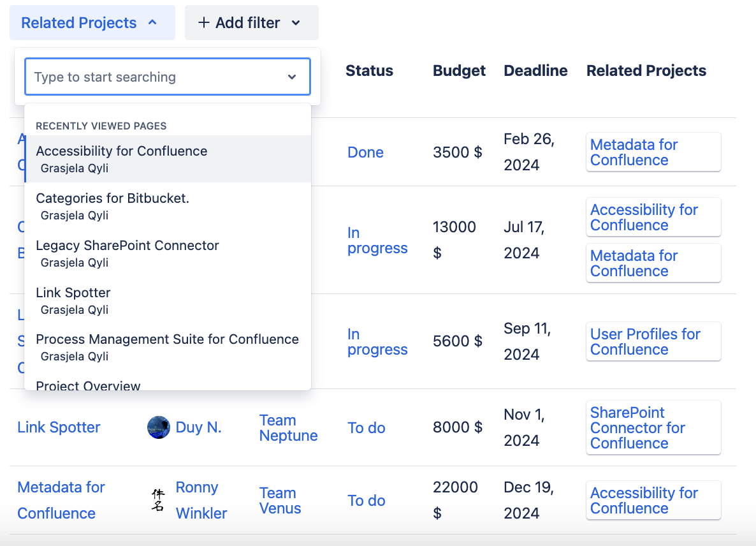Type in the page search field
The height and width of the screenshot is (546, 756).
153,77
